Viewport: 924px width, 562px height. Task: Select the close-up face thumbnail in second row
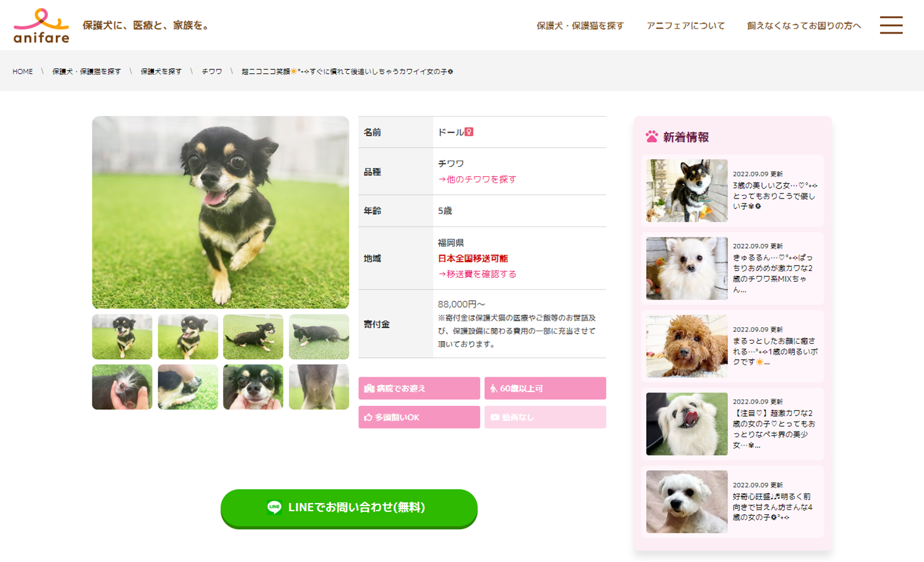[x=253, y=387]
